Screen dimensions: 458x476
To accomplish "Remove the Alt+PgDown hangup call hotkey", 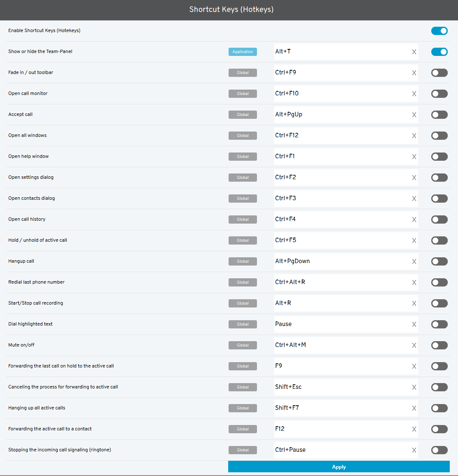I will (414, 261).
